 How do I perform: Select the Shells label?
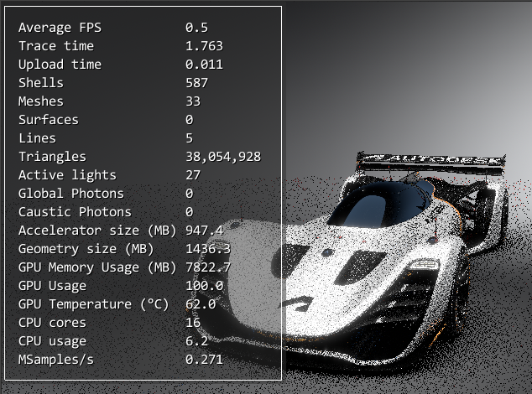41,83
